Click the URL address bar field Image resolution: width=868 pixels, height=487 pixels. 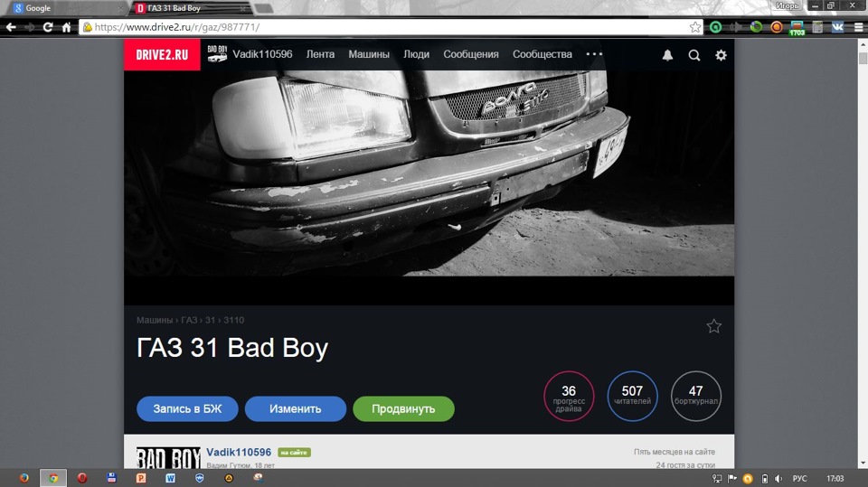click(x=391, y=27)
